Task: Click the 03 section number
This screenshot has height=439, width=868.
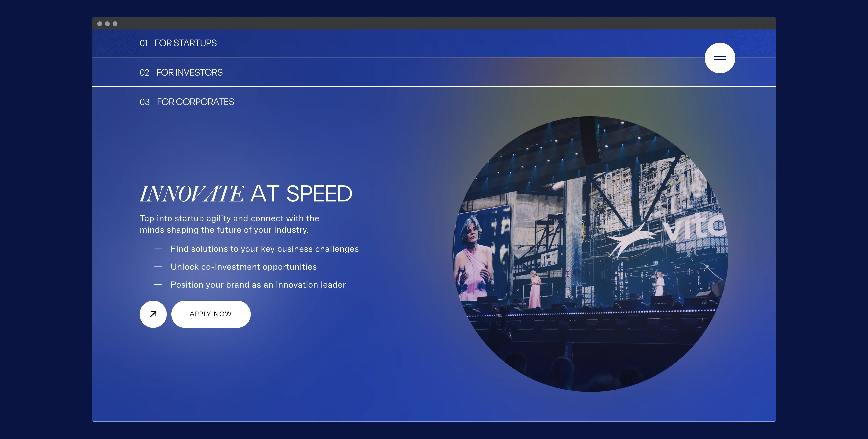Action: [x=145, y=102]
